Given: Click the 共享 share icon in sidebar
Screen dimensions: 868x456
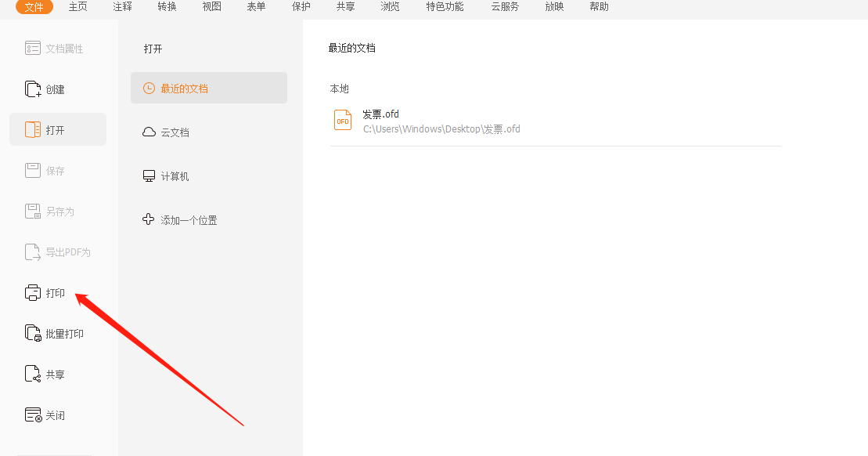Looking at the screenshot, I should (32, 375).
